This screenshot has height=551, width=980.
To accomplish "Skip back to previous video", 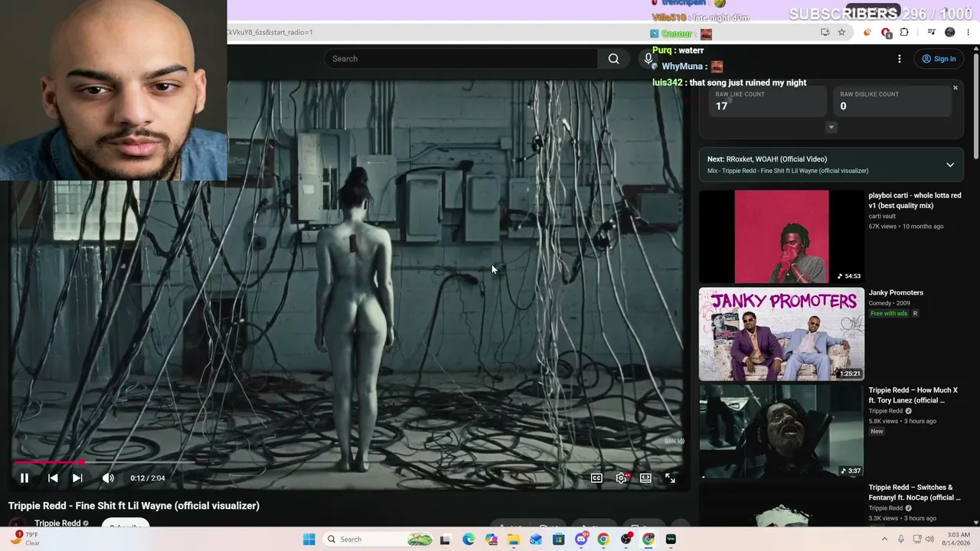I will (53, 478).
